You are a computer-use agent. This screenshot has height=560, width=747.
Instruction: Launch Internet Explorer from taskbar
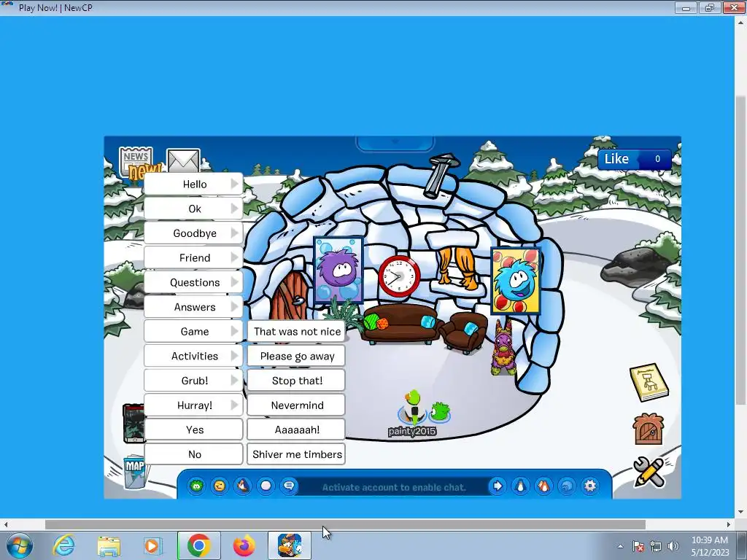tap(64, 545)
